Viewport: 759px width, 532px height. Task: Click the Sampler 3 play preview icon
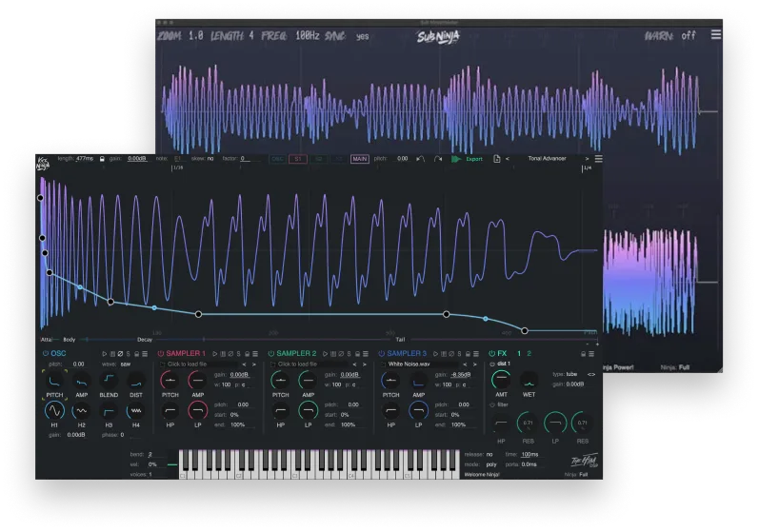pyautogui.click(x=435, y=354)
